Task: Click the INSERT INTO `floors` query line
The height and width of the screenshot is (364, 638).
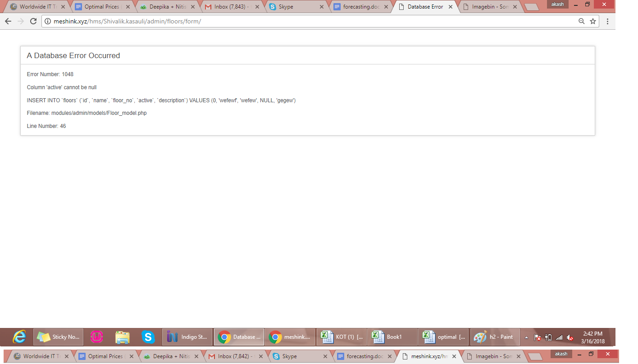Action: [x=161, y=100]
